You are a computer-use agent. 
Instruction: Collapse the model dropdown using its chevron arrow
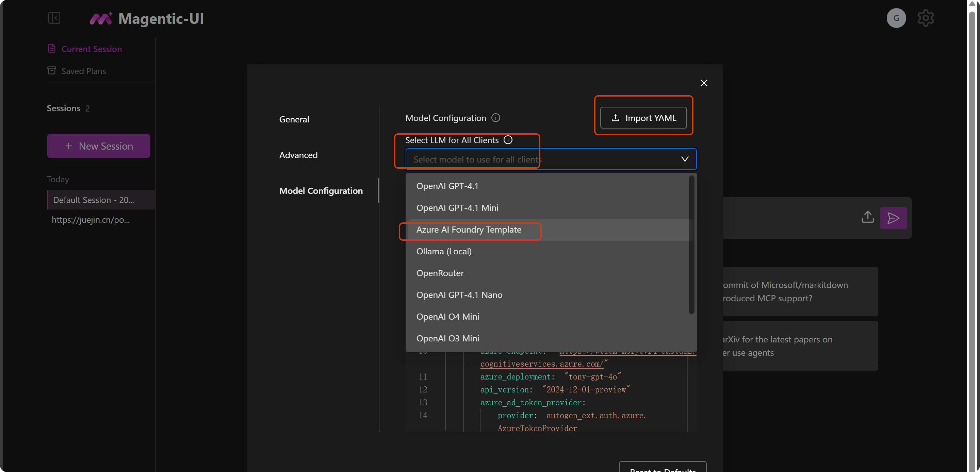pos(684,159)
